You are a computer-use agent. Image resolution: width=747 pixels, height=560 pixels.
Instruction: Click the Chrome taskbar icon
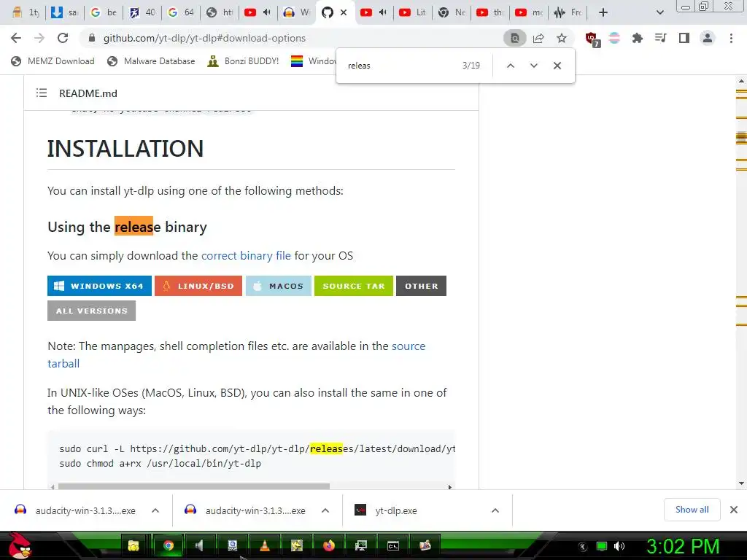click(169, 545)
